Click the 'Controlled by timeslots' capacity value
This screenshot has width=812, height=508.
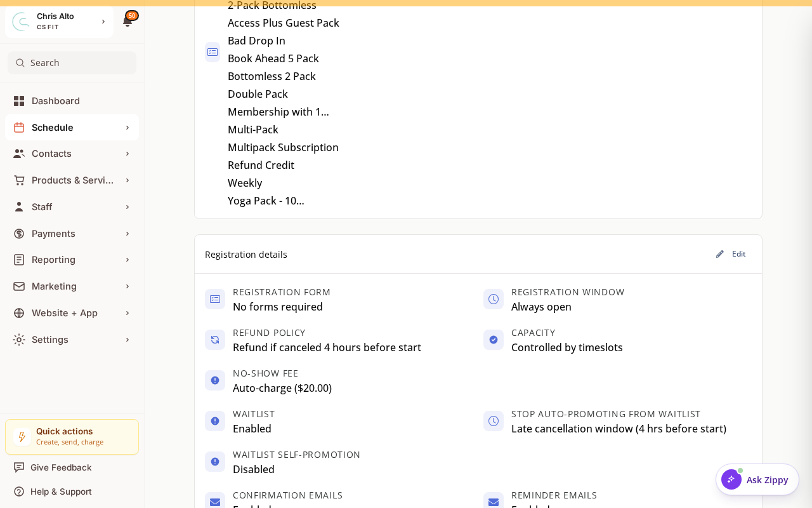click(x=567, y=347)
